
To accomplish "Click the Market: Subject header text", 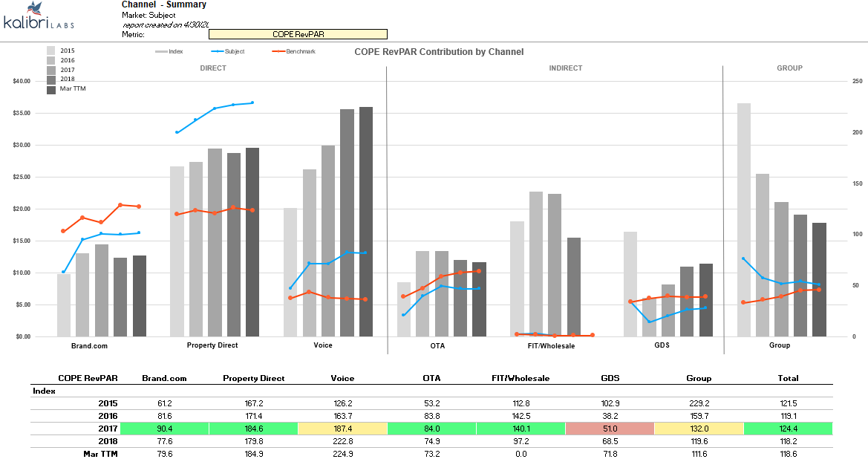I will pos(149,16).
